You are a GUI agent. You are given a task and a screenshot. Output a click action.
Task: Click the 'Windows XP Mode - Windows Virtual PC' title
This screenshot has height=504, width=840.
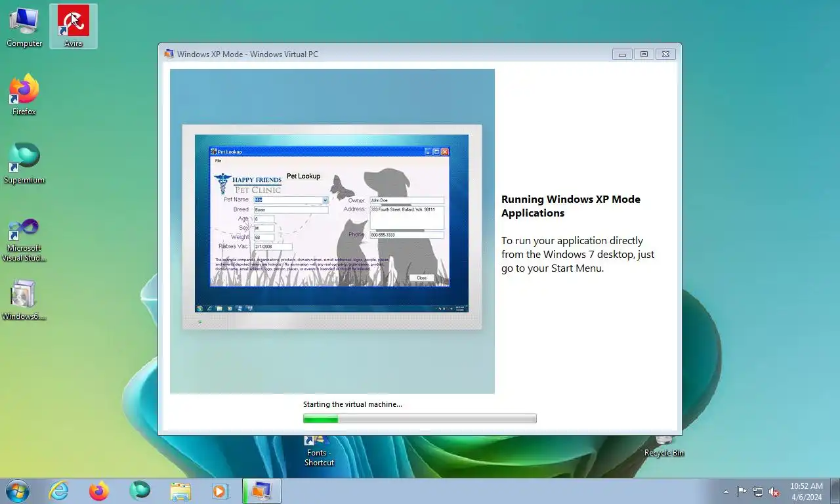click(247, 54)
